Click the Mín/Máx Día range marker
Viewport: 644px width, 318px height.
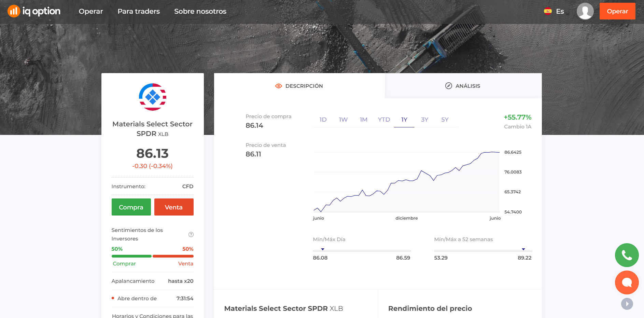pyautogui.click(x=322, y=249)
